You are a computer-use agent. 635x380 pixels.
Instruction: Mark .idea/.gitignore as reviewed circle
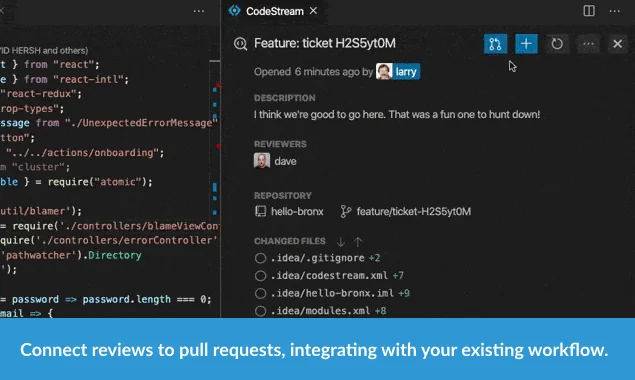point(260,258)
